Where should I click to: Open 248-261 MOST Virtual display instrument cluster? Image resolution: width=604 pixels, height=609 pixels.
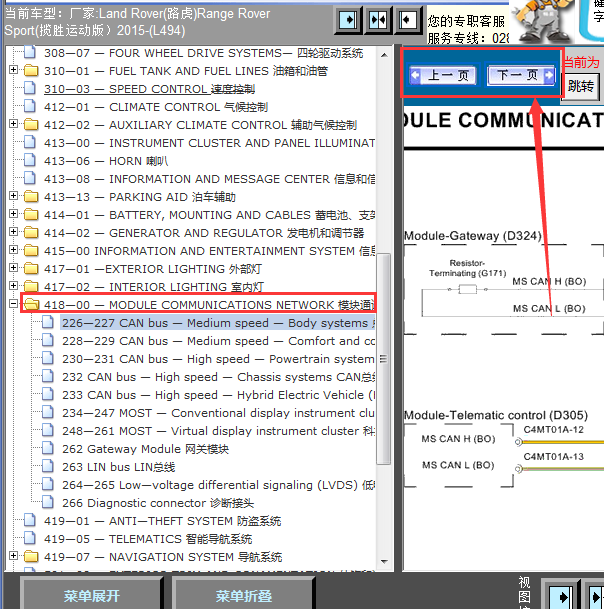click(x=218, y=431)
